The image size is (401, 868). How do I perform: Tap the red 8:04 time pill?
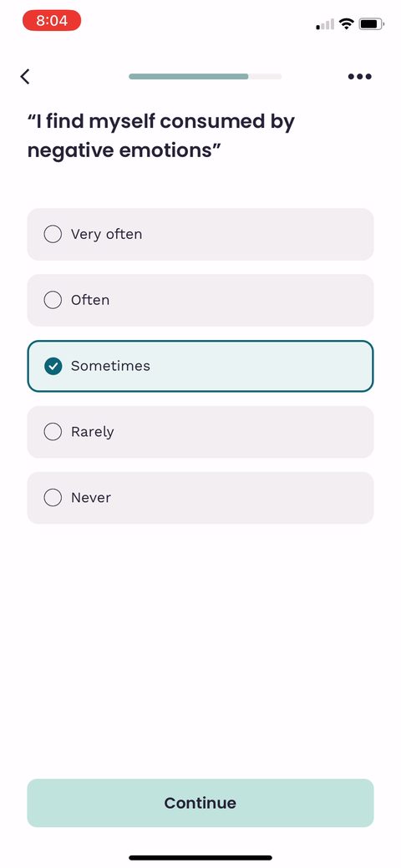tap(52, 21)
